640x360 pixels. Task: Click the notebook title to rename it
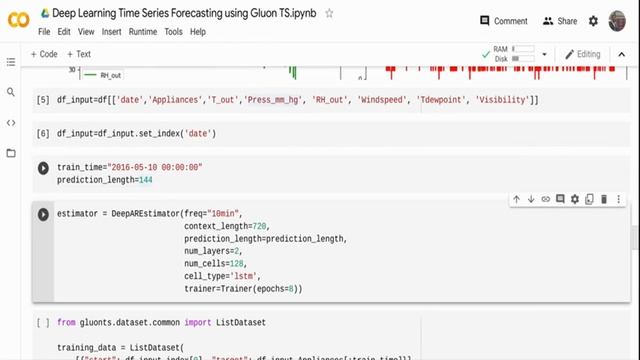coord(184,13)
